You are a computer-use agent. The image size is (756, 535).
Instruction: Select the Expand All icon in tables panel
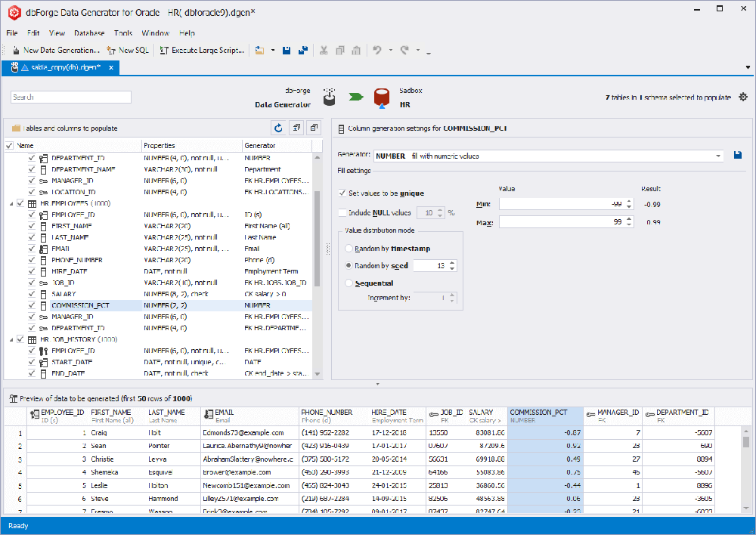click(296, 128)
